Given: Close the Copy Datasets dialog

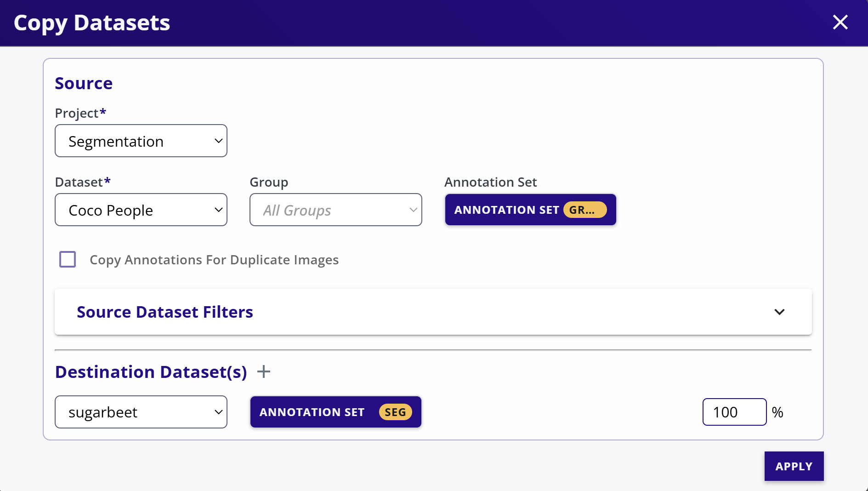Looking at the screenshot, I should click(840, 22).
